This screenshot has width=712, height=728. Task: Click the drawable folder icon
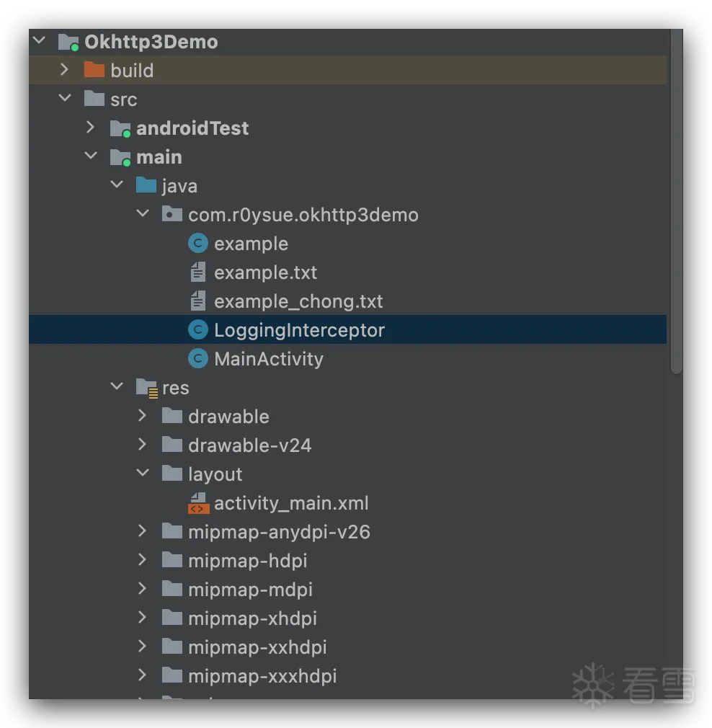tap(172, 416)
